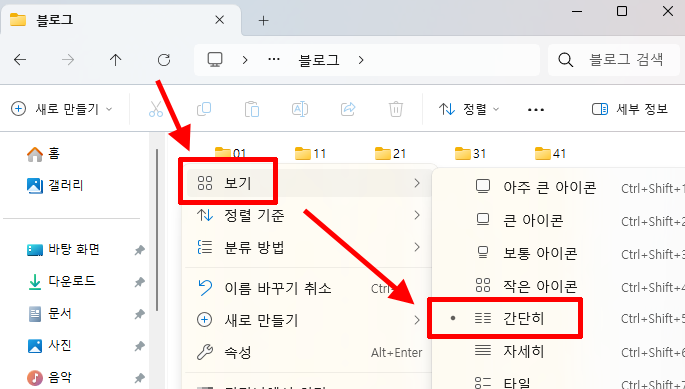Select folder 41
685x389 pixels.
point(550,153)
